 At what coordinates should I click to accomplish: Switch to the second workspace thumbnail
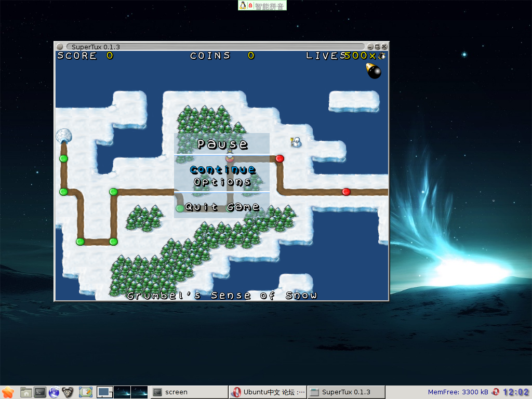122,392
